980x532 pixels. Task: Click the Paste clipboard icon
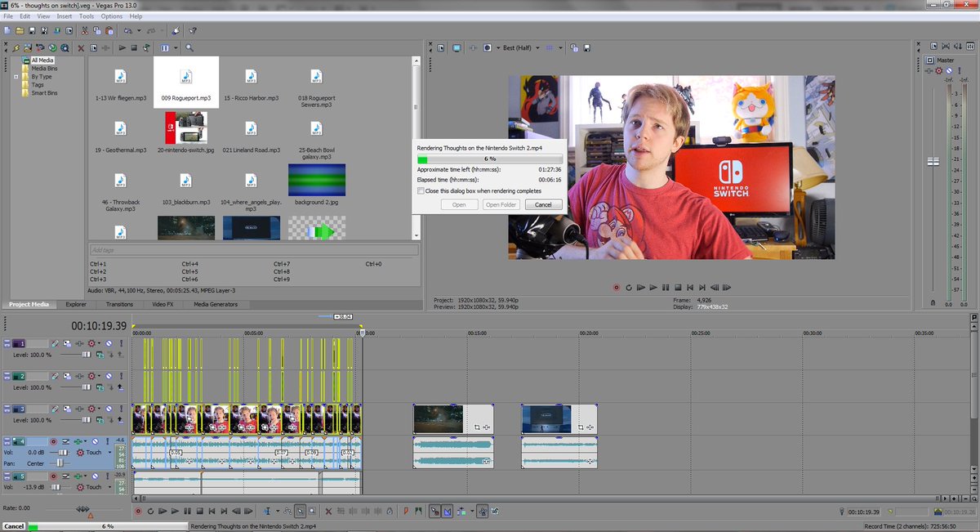[109, 30]
